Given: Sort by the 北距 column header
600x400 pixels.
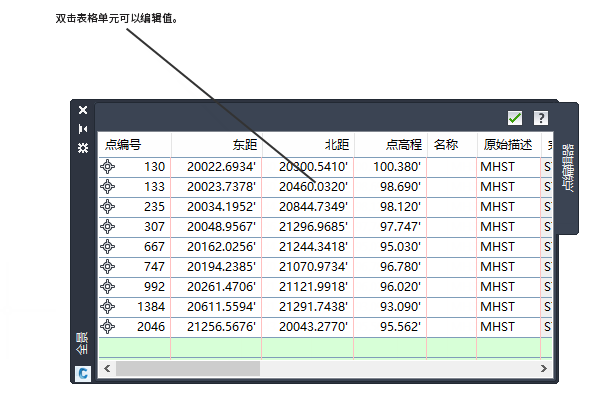Looking at the screenshot, I should 308,145.
